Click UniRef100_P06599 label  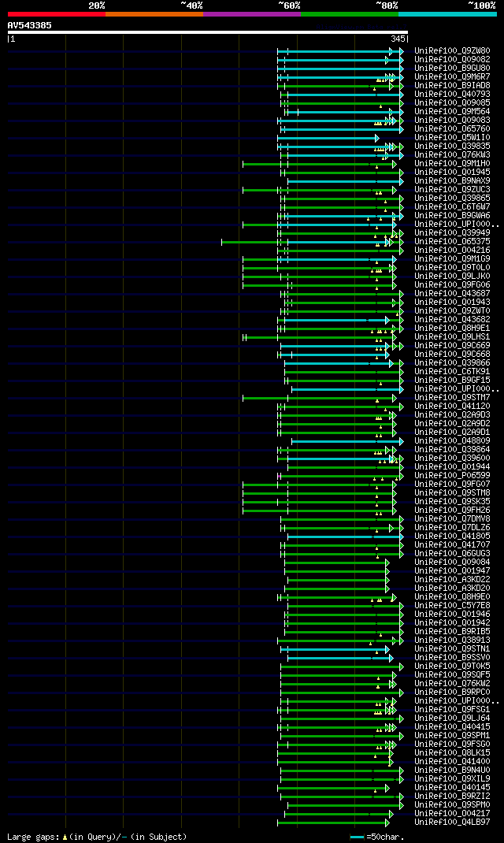click(452, 476)
